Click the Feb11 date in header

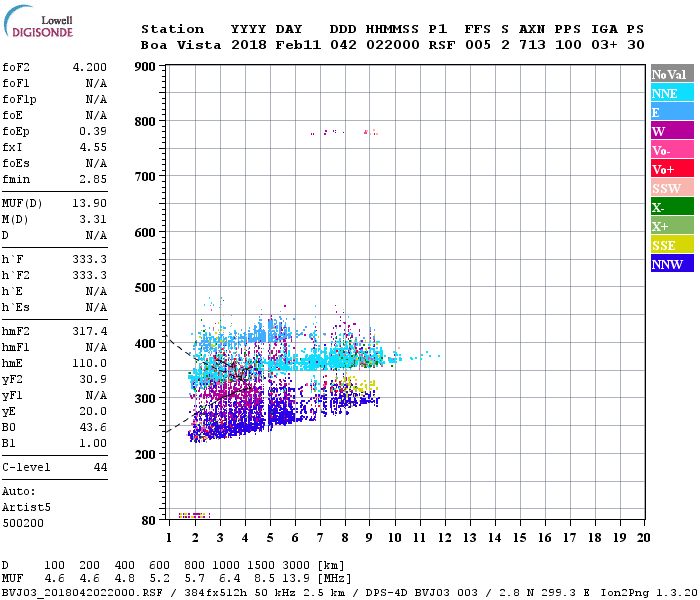[x=298, y=45]
